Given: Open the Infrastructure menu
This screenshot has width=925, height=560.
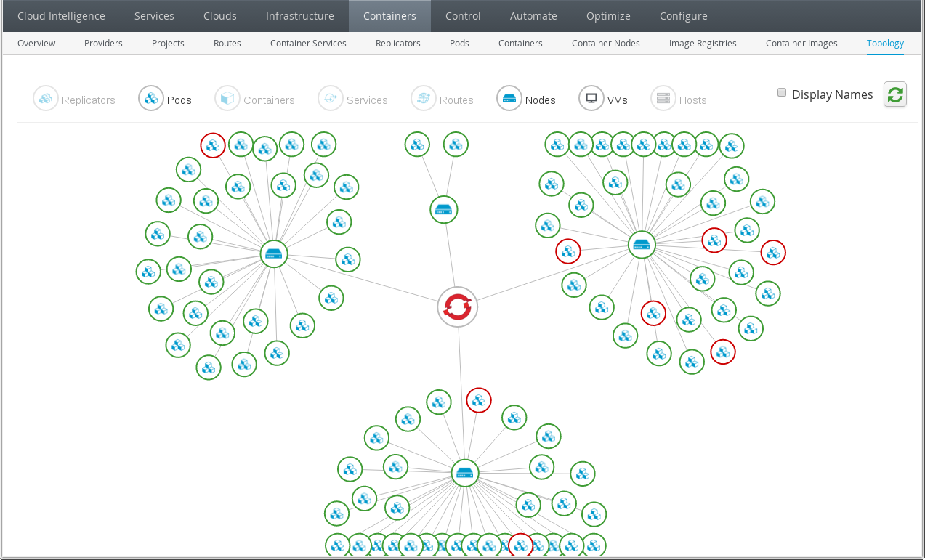Looking at the screenshot, I should [299, 16].
